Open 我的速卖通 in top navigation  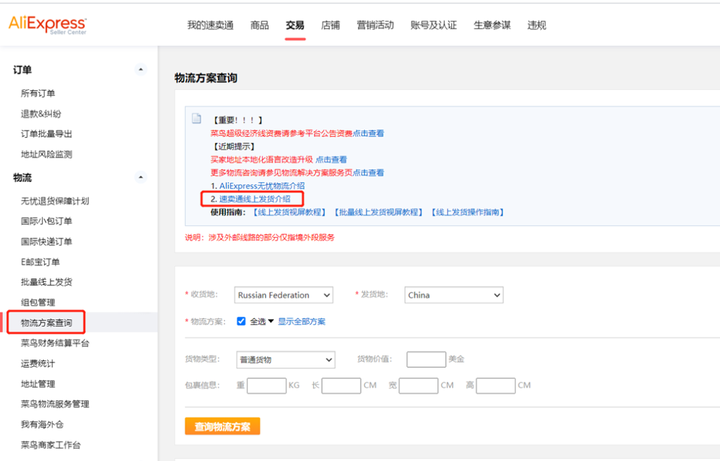coord(210,25)
